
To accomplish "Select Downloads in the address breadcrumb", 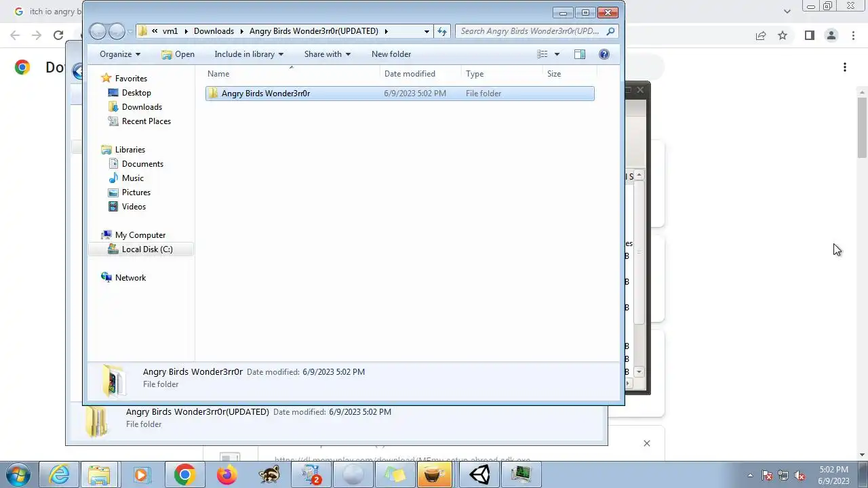I will pos(214,31).
